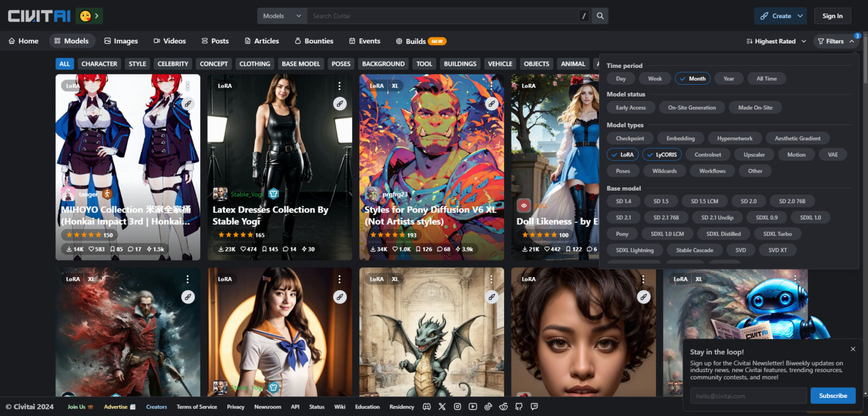Enable the Checkpoint model type filter
This screenshot has width=868, height=416.
(x=629, y=138)
